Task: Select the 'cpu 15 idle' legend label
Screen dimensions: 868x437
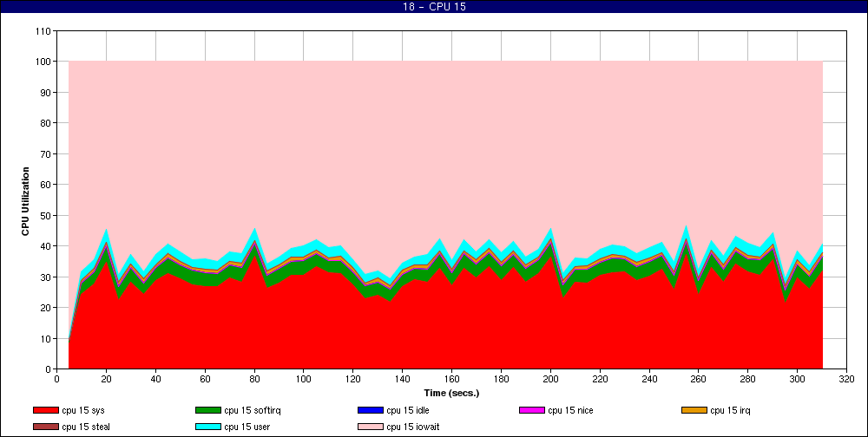Action: coord(407,410)
